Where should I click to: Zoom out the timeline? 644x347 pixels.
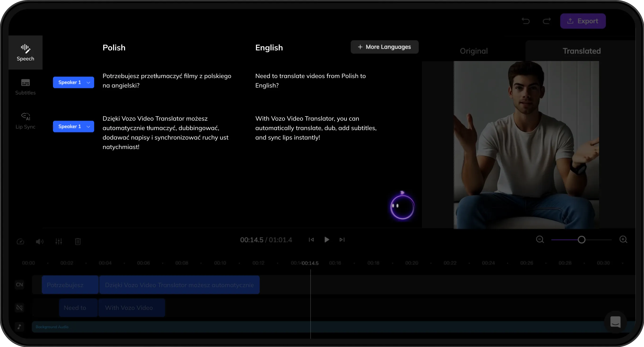[x=540, y=239]
